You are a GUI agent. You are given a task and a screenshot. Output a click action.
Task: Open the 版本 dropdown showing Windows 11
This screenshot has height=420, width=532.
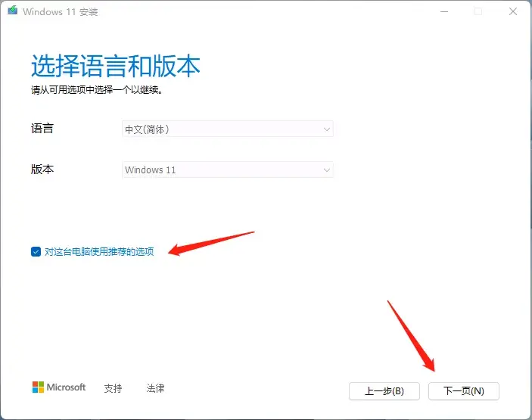(x=227, y=170)
